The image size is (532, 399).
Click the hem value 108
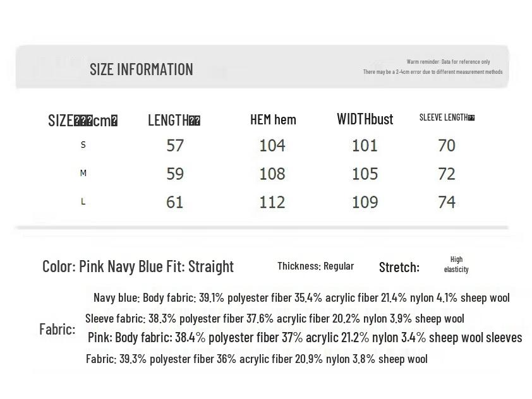pos(272,174)
